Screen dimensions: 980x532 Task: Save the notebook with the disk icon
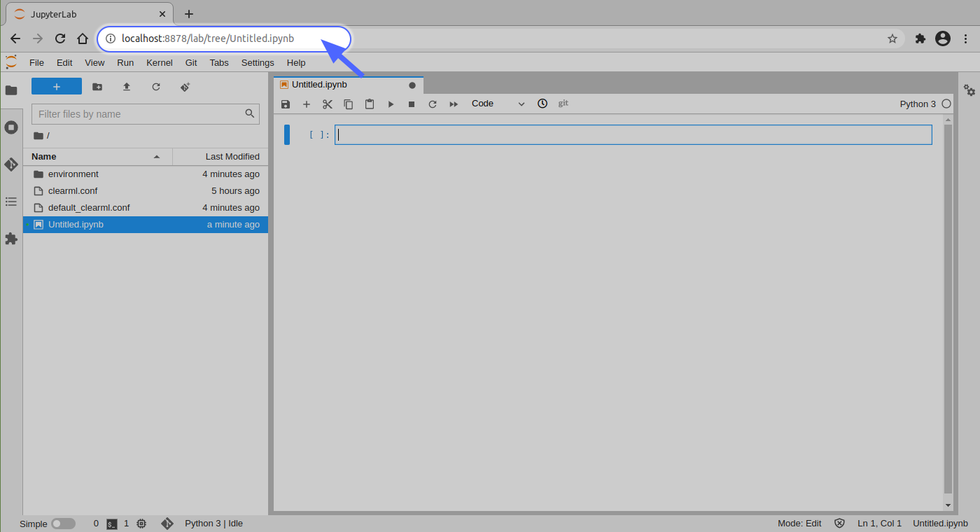click(x=286, y=104)
